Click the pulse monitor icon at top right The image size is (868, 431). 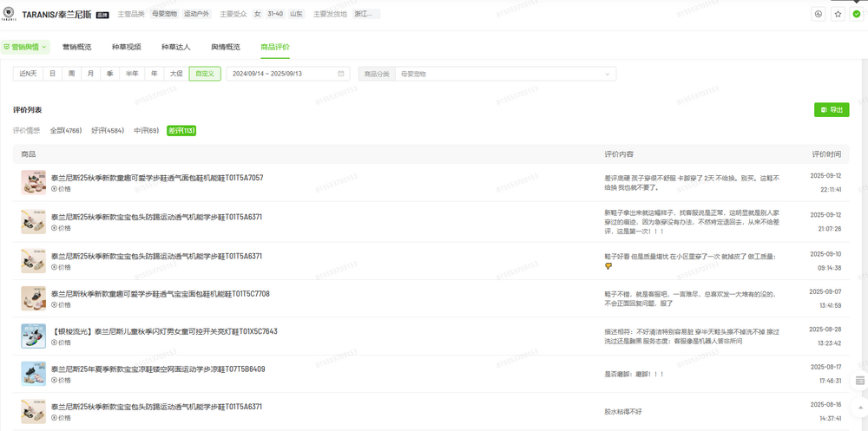818,14
